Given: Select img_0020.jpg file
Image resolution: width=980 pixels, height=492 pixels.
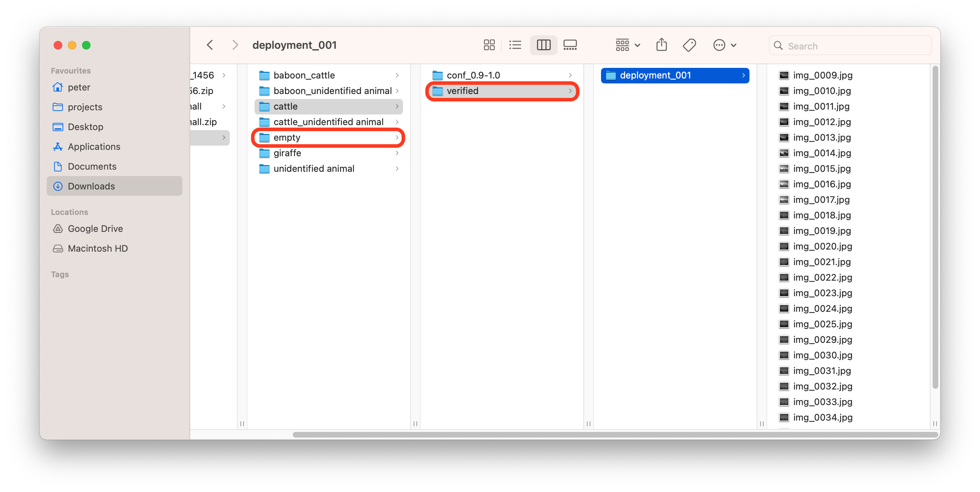Looking at the screenshot, I should click(x=822, y=246).
